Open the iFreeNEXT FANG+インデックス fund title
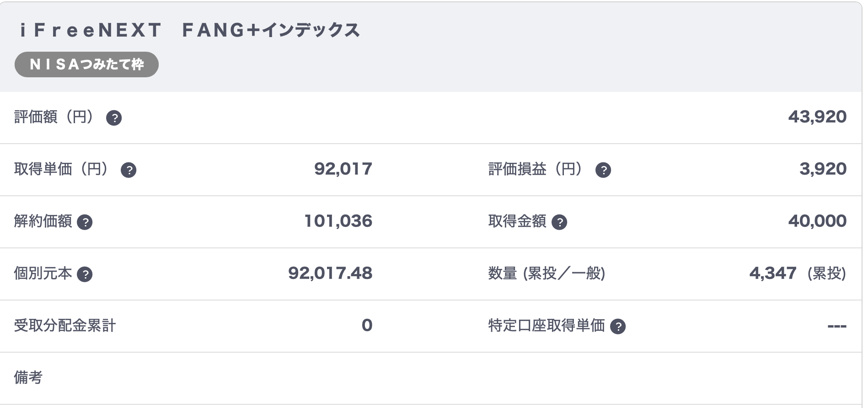Viewport: 868px width, 408px height. 190,31
